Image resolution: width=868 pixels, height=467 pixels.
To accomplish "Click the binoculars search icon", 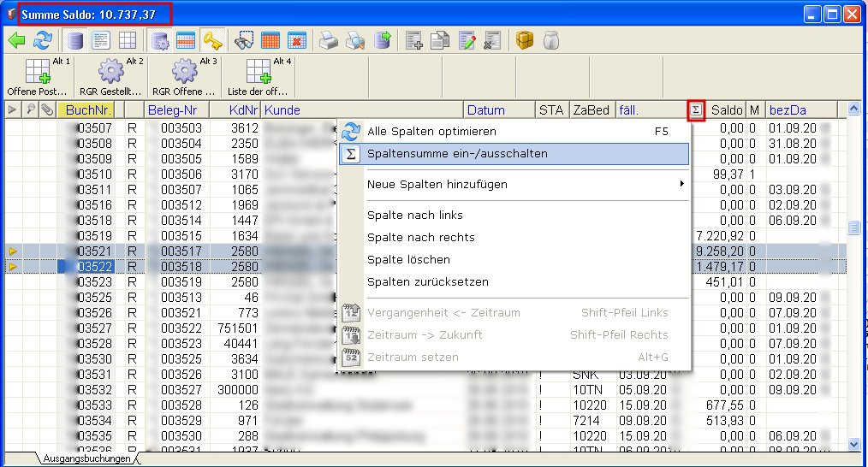I will coord(245,40).
